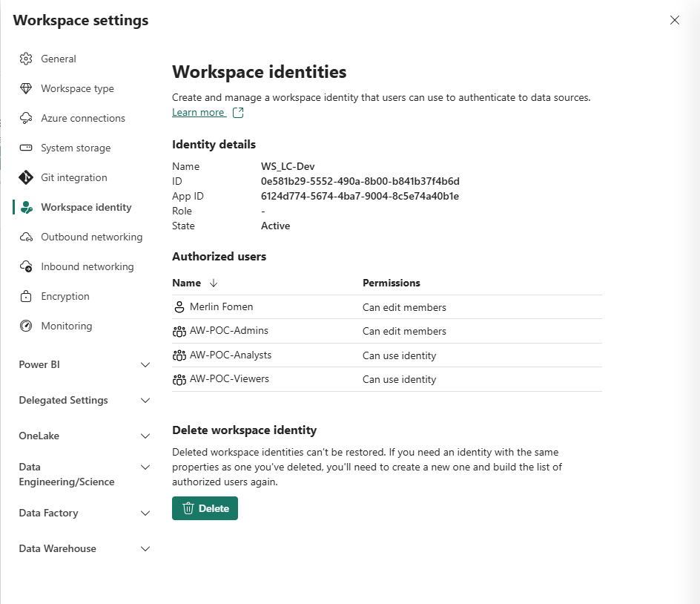Delete the workspace identity
This screenshot has height=604, width=700.
click(x=205, y=508)
